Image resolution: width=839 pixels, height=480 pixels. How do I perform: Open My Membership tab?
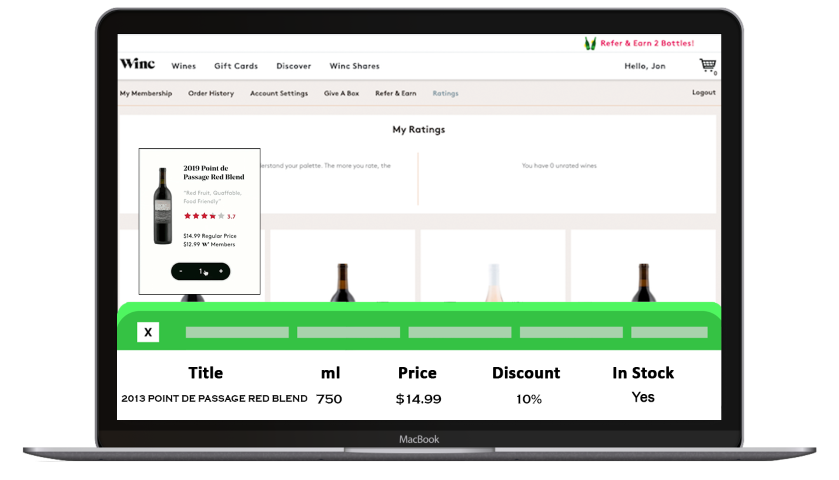click(146, 93)
